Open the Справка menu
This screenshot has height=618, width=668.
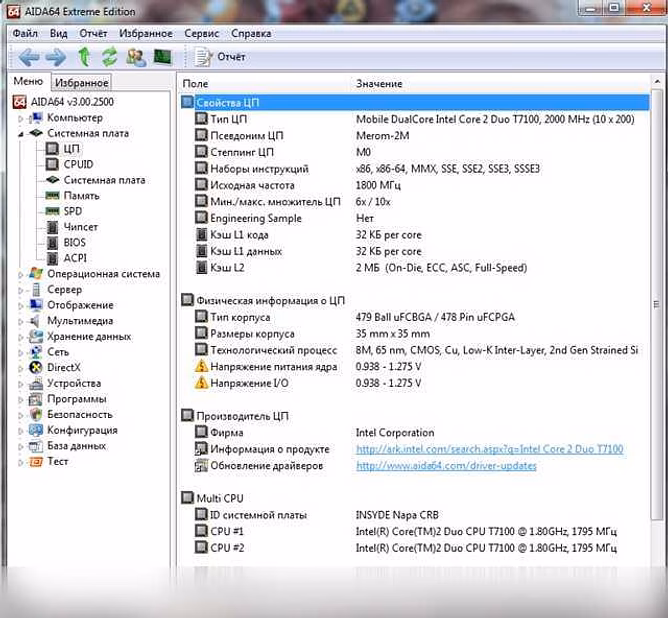point(251,33)
